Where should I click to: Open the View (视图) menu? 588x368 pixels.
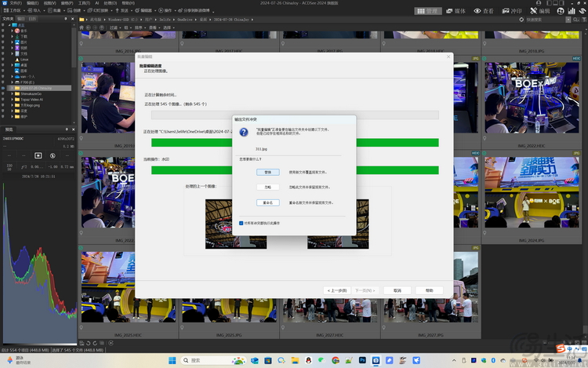[50, 3]
